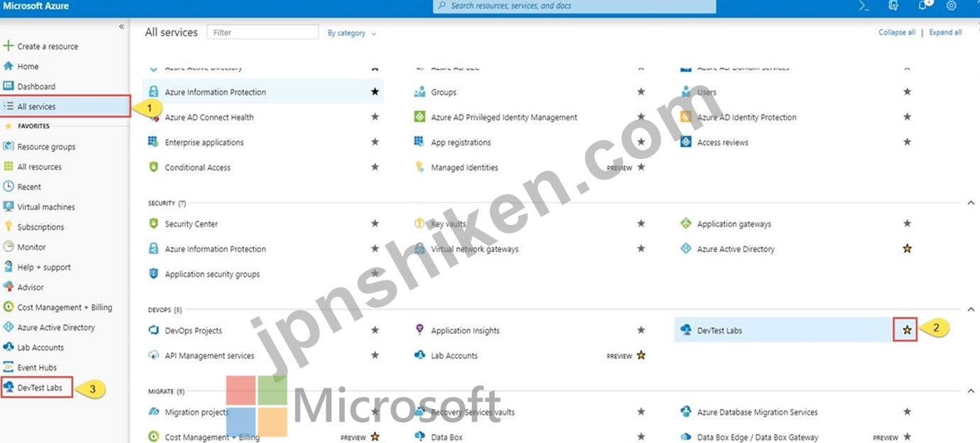
Task: Click the Groups service icon
Action: pyautogui.click(x=419, y=92)
